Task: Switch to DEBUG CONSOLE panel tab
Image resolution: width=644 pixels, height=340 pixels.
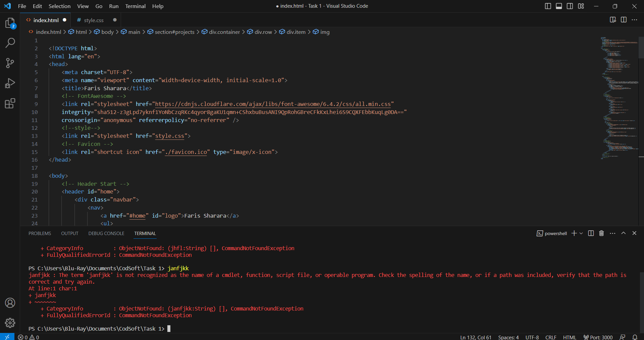Action: tap(106, 233)
